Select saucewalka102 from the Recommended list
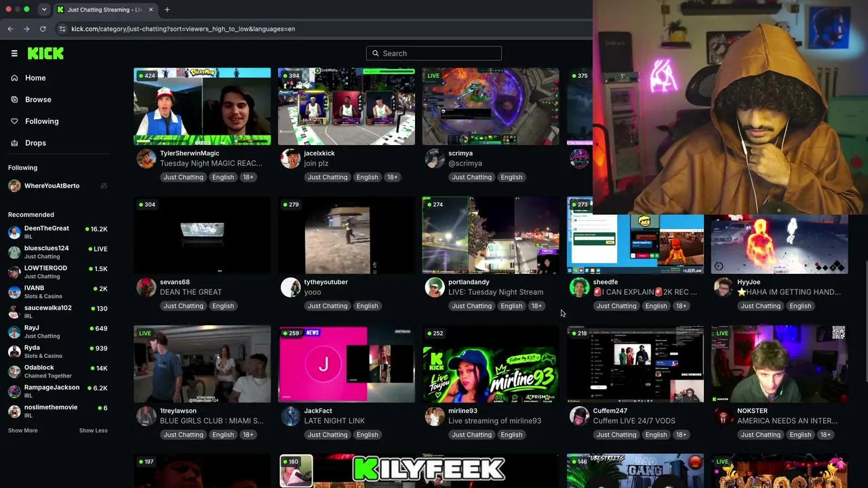 (58, 312)
